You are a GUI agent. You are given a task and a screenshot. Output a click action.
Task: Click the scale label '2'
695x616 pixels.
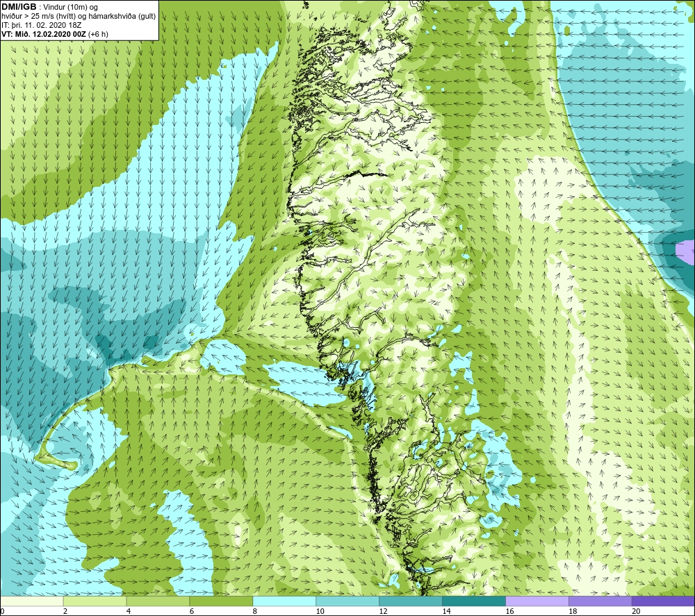65,611
